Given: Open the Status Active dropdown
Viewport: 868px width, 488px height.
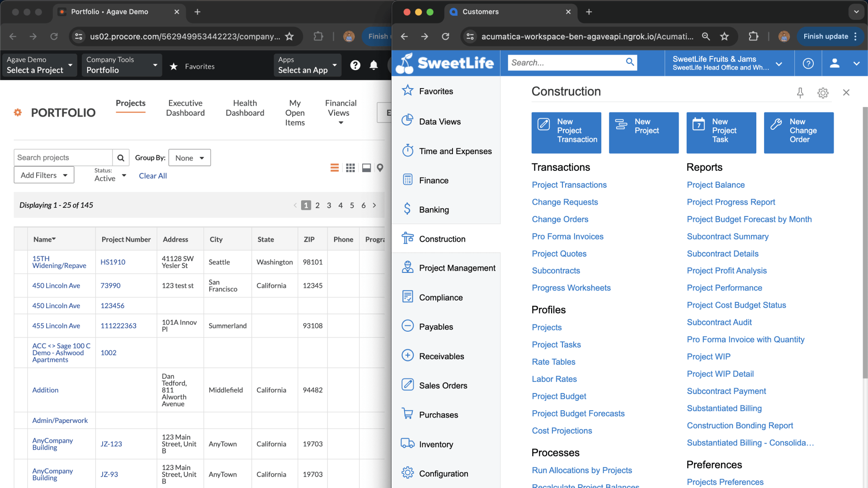Looking at the screenshot, I should [x=110, y=175].
